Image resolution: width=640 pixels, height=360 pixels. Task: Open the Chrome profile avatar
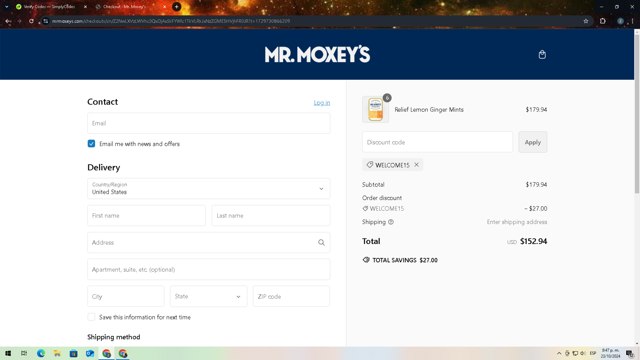pyautogui.click(x=620, y=21)
